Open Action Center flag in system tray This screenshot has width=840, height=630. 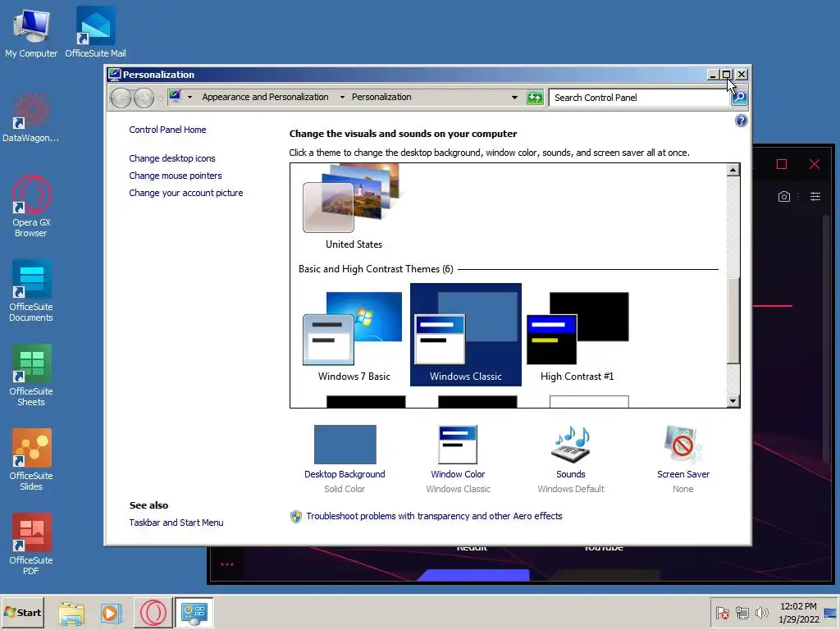click(722, 613)
